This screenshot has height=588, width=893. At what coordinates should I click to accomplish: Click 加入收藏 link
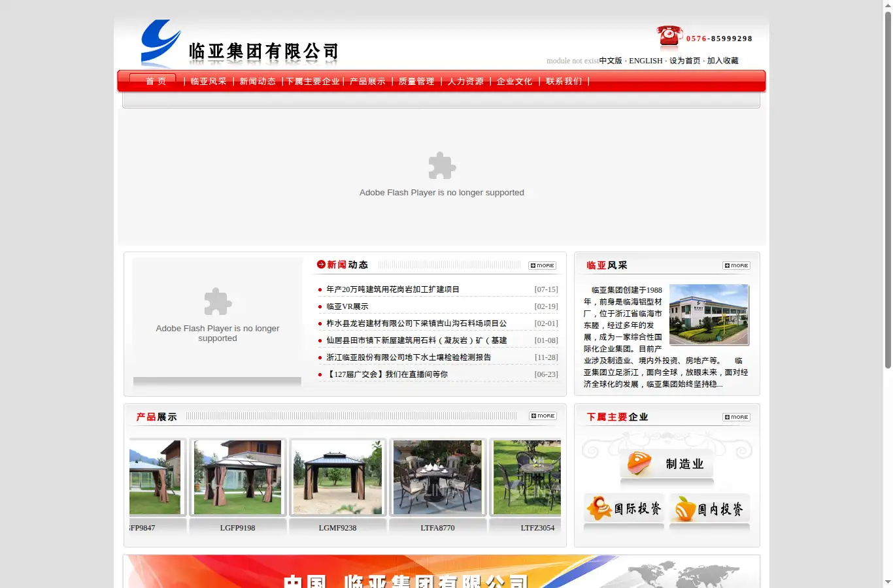[x=722, y=61]
